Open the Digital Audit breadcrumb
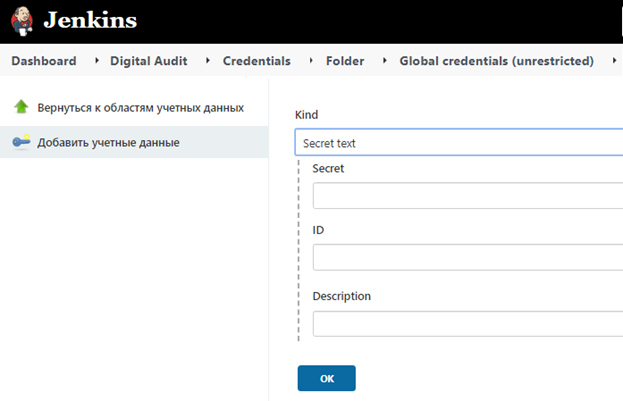The image size is (623, 401). click(x=151, y=62)
